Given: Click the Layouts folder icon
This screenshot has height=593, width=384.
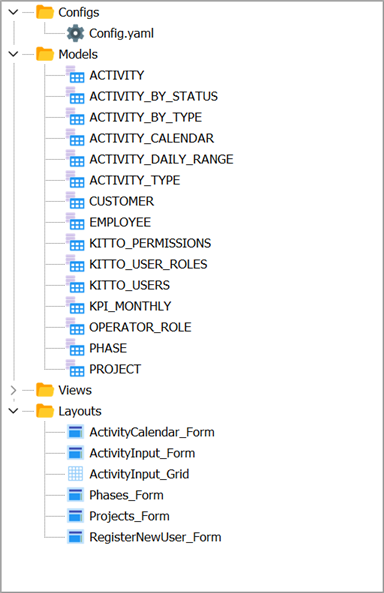Looking at the screenshot, I should [x=45, y=411].
